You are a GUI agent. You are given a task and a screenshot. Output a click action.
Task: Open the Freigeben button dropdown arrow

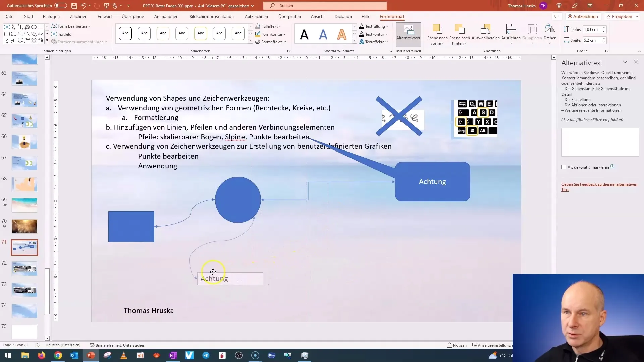point(637,16)
